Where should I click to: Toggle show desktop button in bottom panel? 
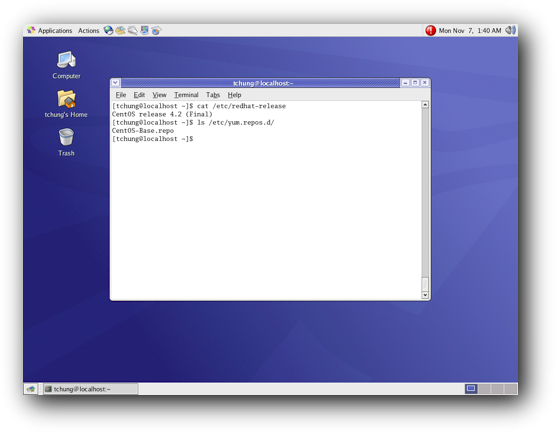coord(31,389)
